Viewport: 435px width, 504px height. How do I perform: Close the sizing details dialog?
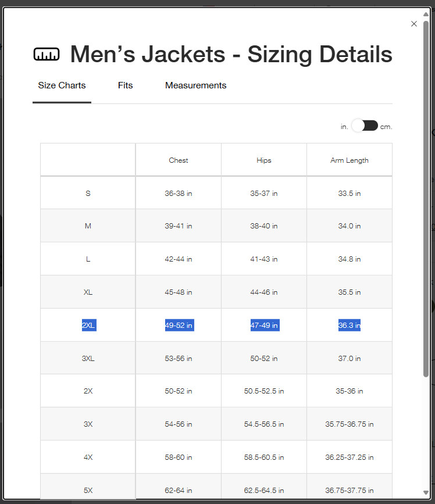pos(414,24)
